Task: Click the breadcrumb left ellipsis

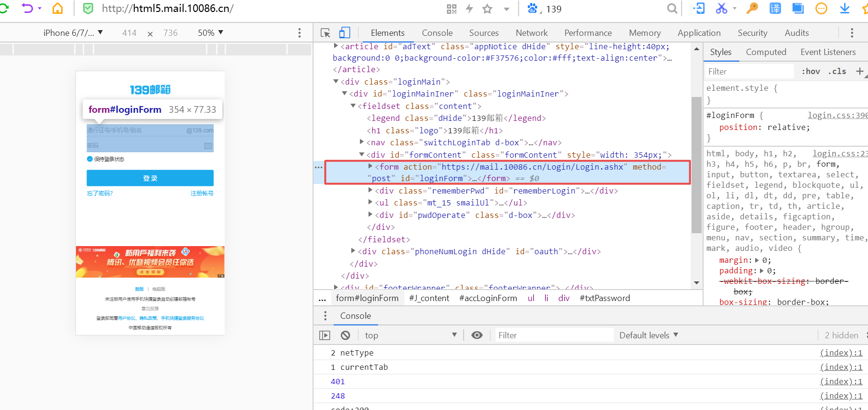Action: (322, 299)
